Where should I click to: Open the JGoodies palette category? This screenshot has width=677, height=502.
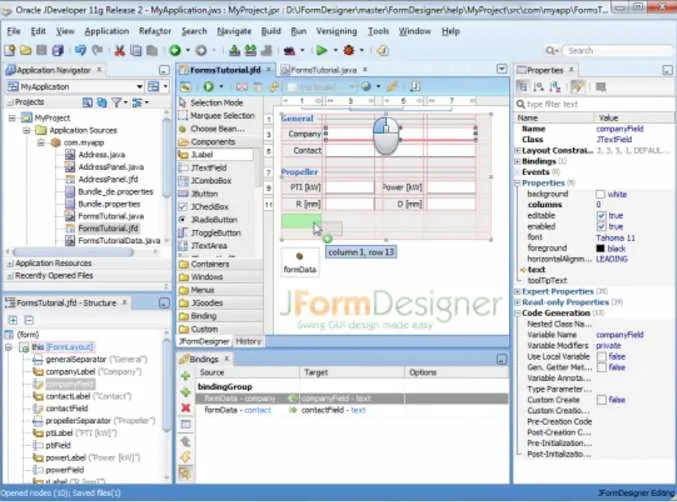click(x=220, y=303)
